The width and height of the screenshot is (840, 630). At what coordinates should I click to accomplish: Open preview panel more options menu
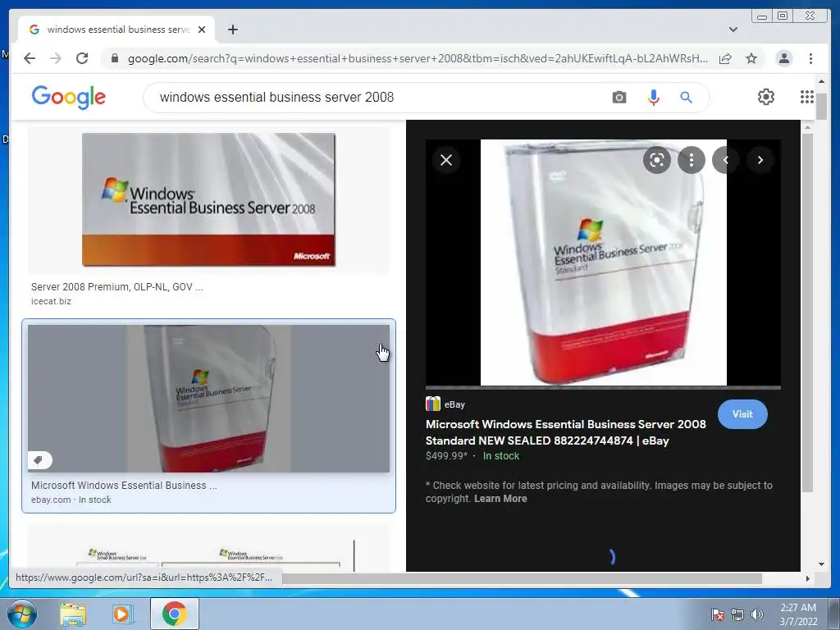pyautogui.click(x=692, y=160)
